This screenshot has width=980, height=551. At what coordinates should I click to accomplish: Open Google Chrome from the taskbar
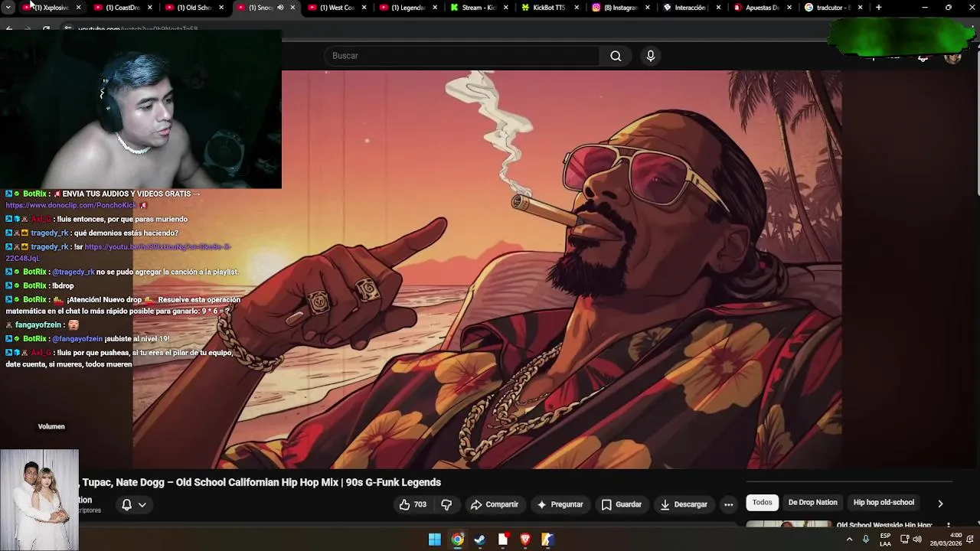pos(457,540)
